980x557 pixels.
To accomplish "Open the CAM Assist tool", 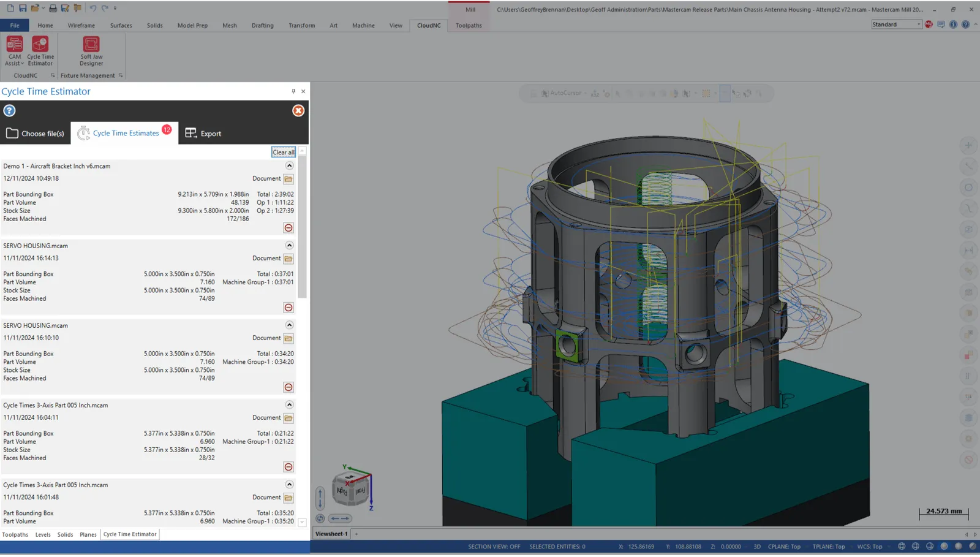I will pyautogui.click(x=14, y=50).
